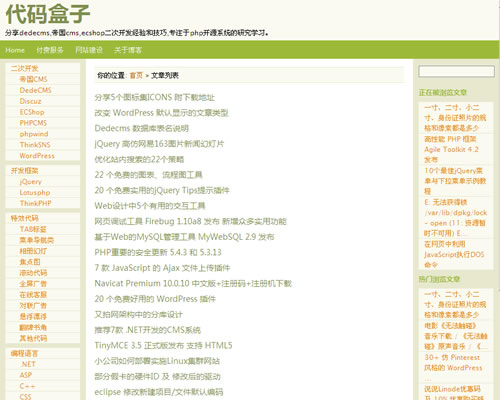Select DedeCMS in the sidebar

(x=35, y=90)
